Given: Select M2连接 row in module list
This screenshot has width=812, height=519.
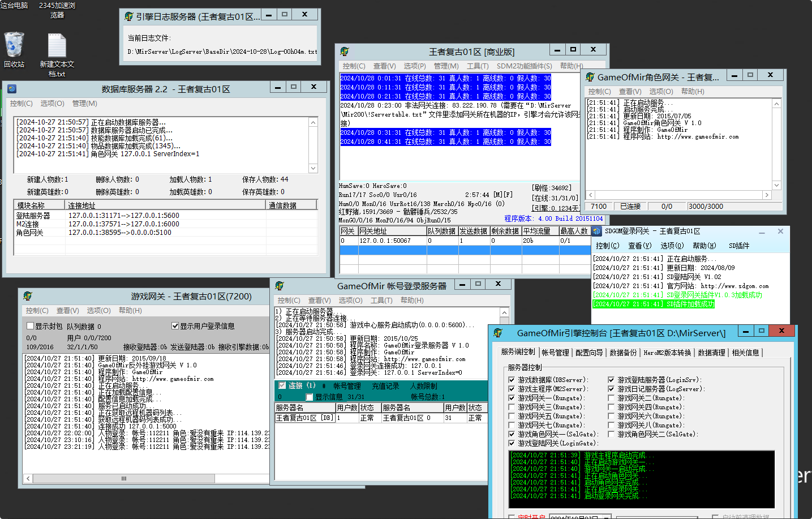Looking at the screenshot, I should (x=166, y=224).
